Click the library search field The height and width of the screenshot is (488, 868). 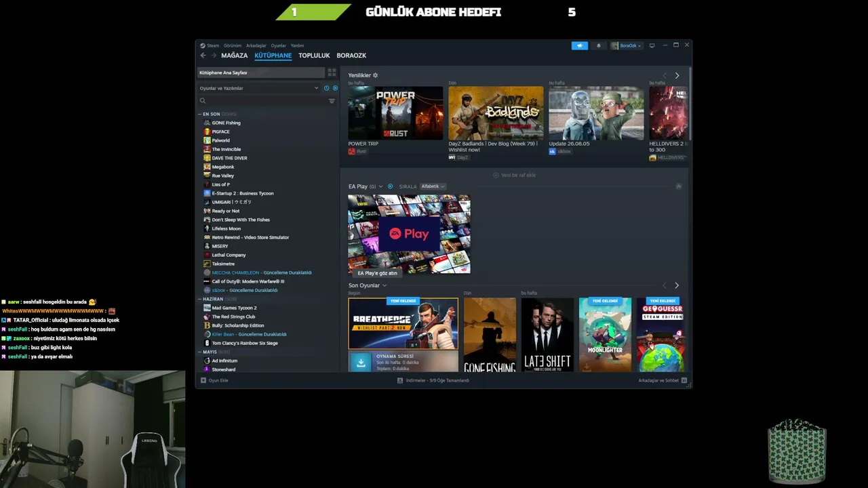262,101
